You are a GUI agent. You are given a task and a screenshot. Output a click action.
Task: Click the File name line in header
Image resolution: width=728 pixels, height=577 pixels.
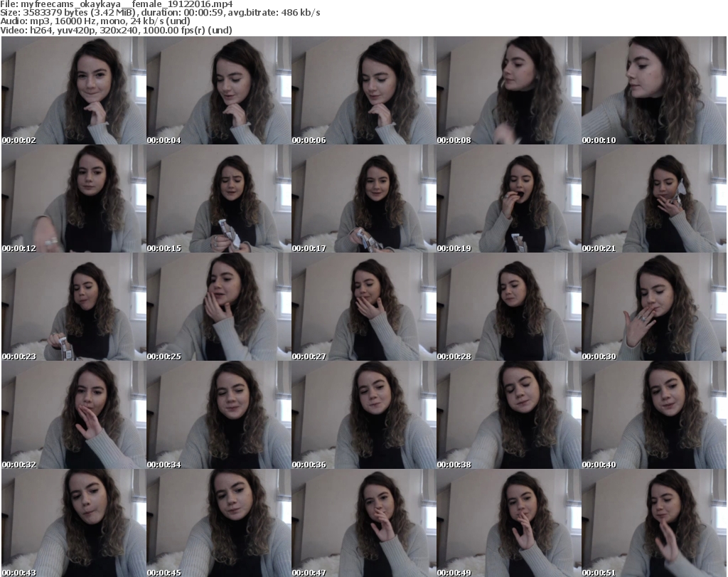tap(117, 4)
